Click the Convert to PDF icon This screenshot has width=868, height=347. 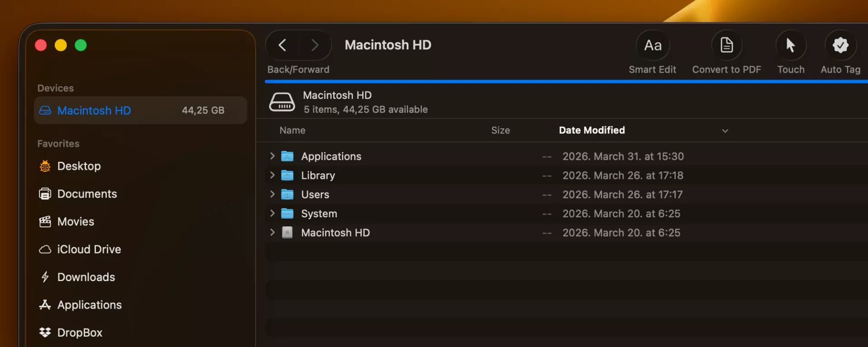(726, 45)
